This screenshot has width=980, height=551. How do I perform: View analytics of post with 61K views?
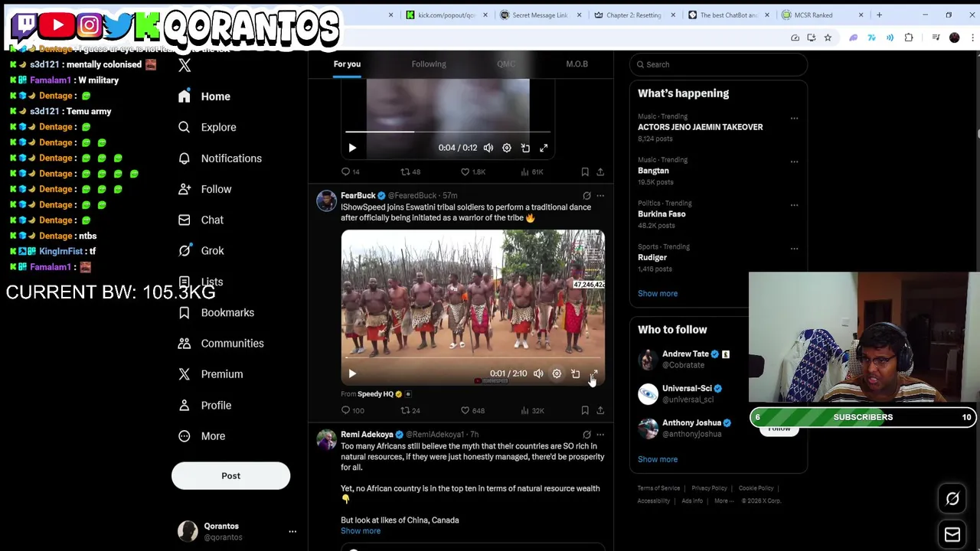coord(532,172)
